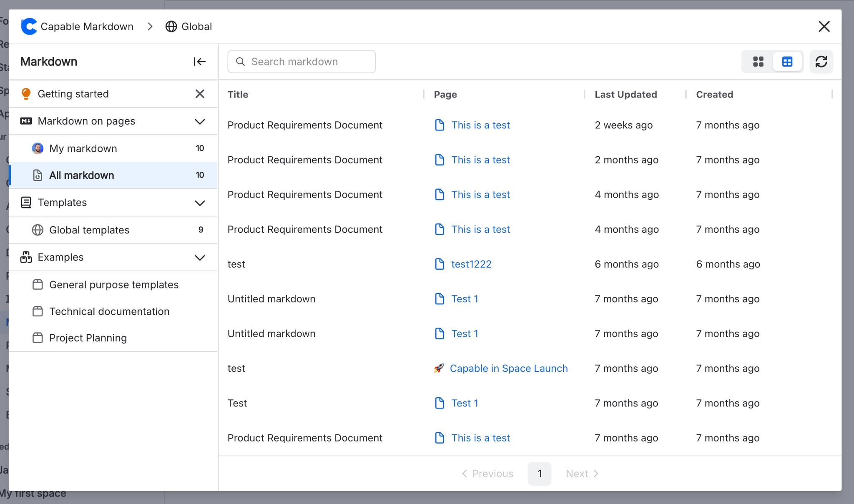Viewport: 854px width, 504px height.
Task: Select the Getting started lightbulb icon
Action: [26, 93]
